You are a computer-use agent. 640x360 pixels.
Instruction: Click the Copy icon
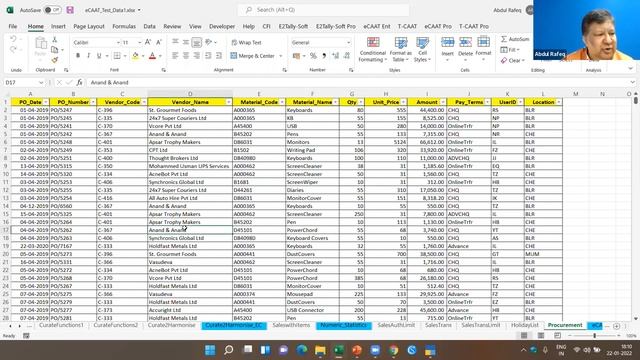coord(55,49)
